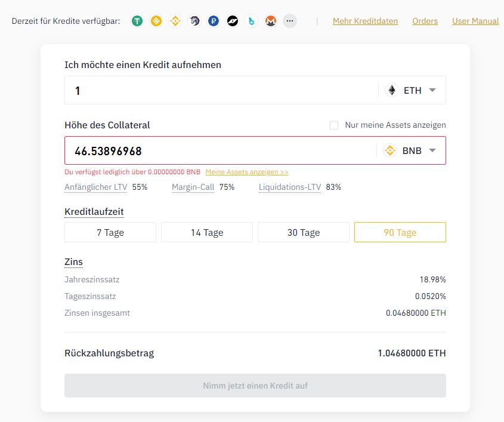The image size is (504, 422).
Task: Select the Tether (USDT) coin icon
Action: coord(137,21)
